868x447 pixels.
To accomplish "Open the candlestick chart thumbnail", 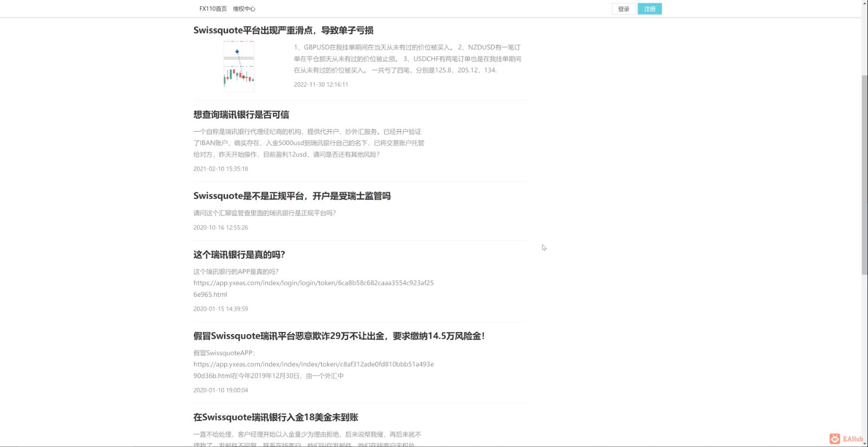I will (x=239, y=66).
